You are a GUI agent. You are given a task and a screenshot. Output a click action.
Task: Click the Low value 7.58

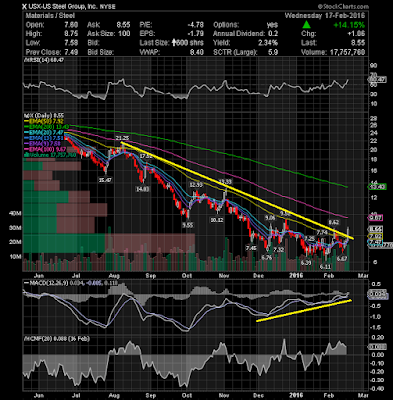(72, 43)
